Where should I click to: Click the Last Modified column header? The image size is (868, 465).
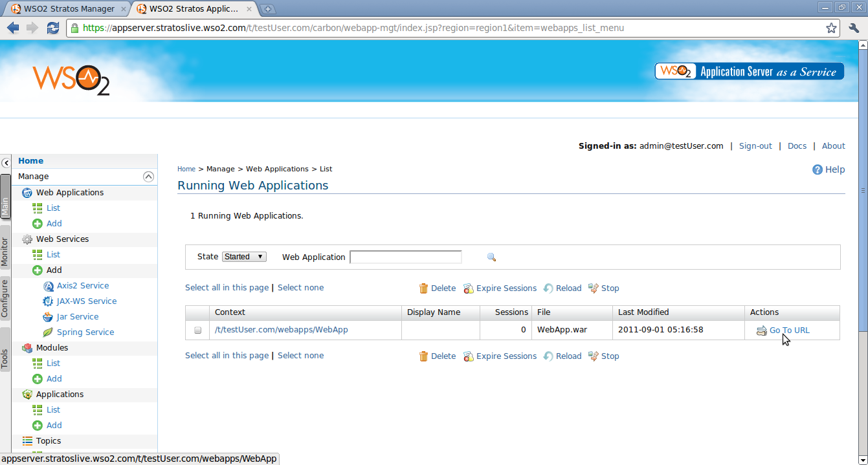pyautogui.click(x=678, y=312)
